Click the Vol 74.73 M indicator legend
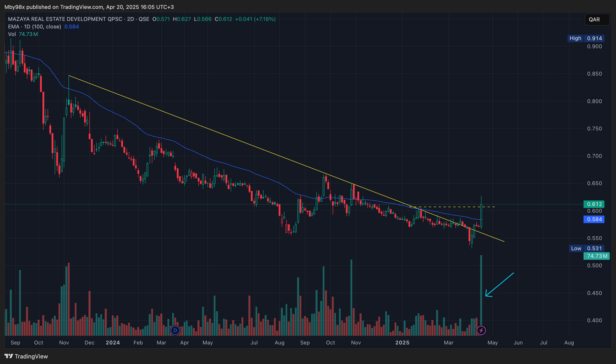The image size is (616, 364). point(23,34)
